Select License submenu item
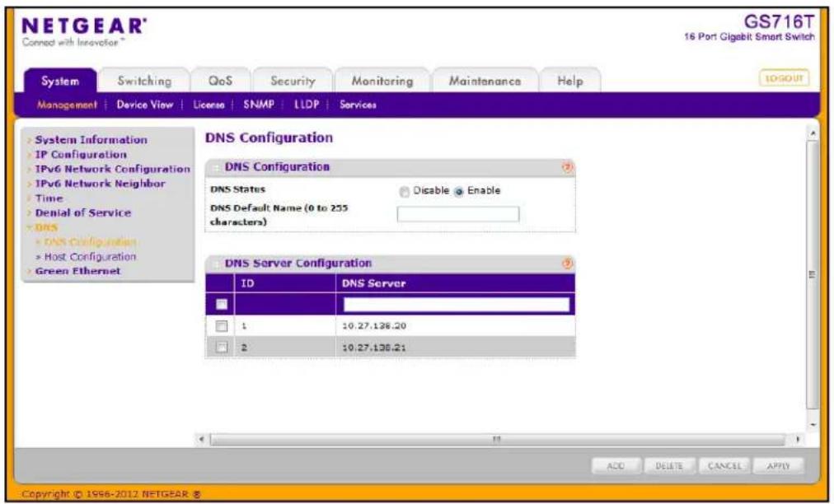The height and width of the screenshot is (504, 834). [x=208, y=105]
